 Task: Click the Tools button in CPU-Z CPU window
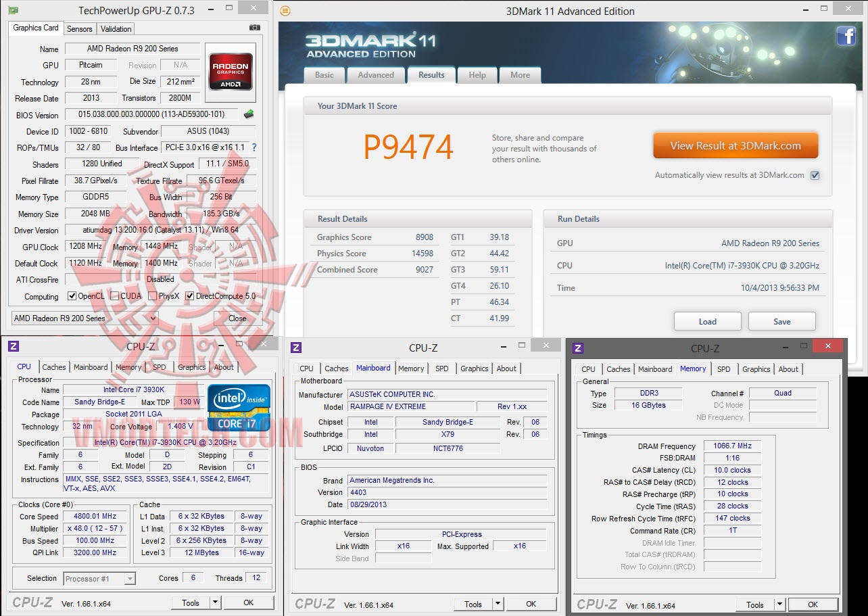click(191, 602)
